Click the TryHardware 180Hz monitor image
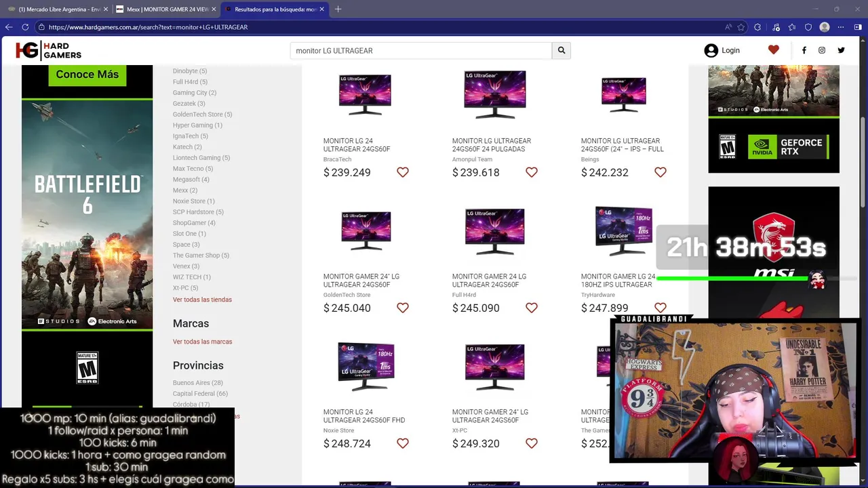This screenshot has width=868, height=488. [x=623, y=231]
